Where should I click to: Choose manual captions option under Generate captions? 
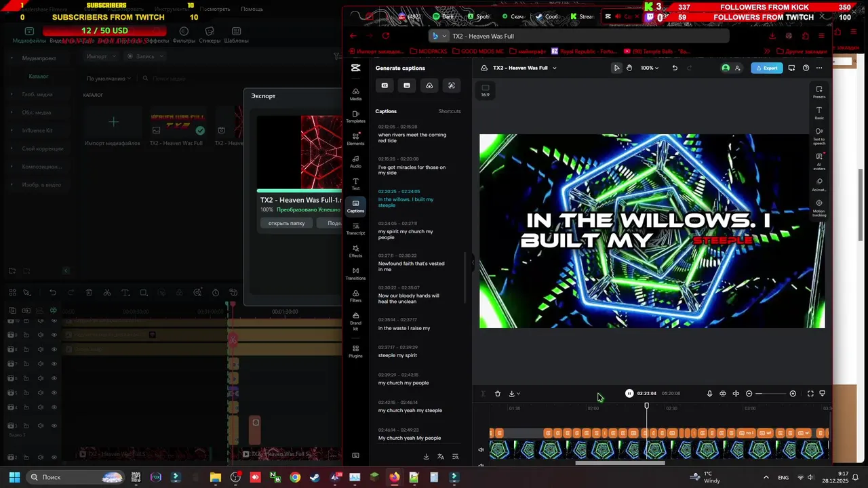[x=407, y=85]
